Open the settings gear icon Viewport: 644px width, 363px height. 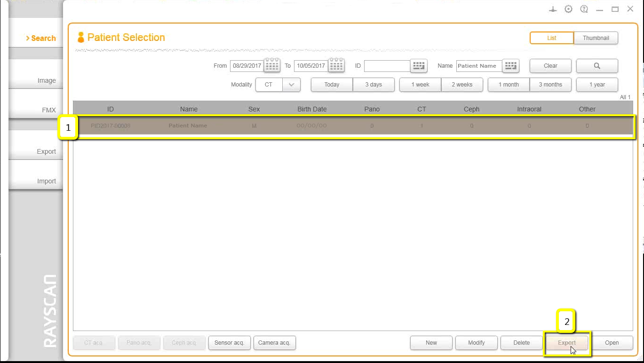[569, 9]
